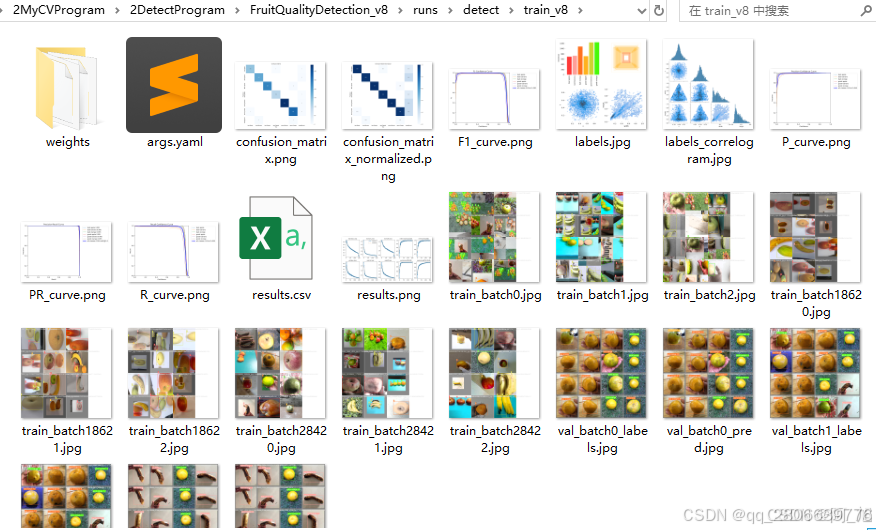Viewport: 876px width, 530px height.
Task: Select the results.png thumbnail
Action: [387, 259]
